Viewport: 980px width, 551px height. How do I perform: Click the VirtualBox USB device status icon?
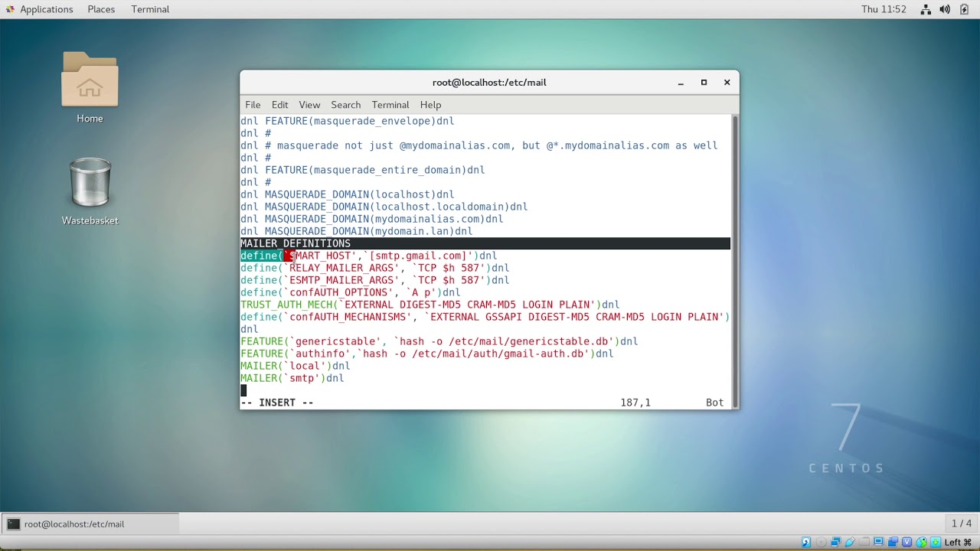pyautogui.click(x=850, y=543)
